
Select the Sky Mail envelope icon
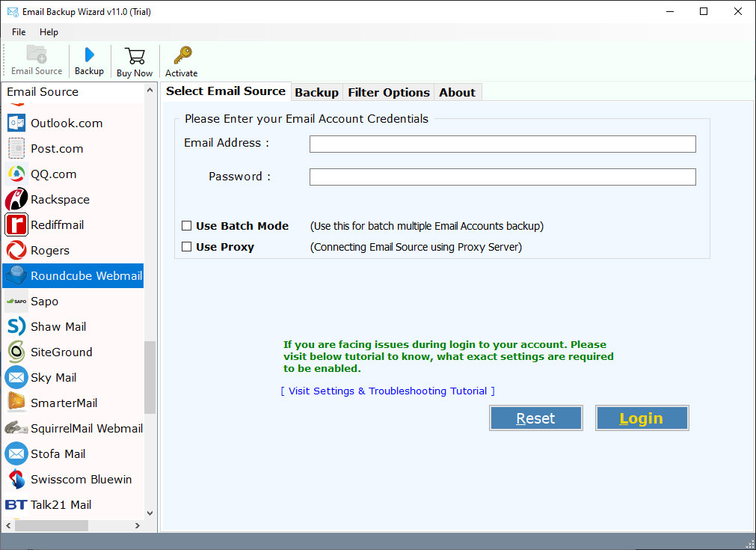coord(16,377)
